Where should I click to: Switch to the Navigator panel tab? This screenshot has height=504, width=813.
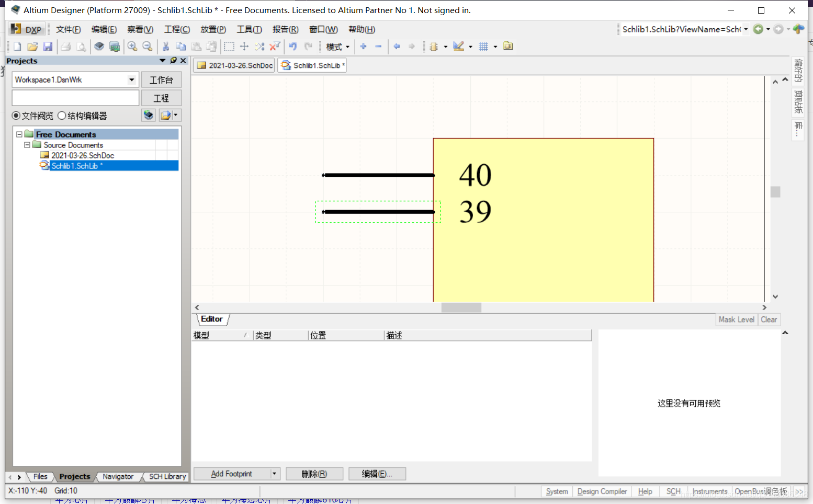[x=118, y=476]
